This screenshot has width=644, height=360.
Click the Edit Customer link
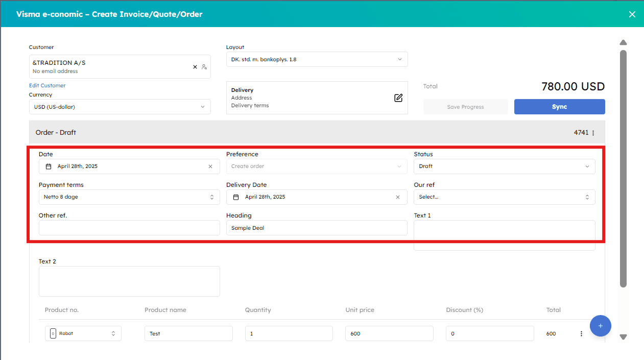pyautogui.click(x=47, y=85)
